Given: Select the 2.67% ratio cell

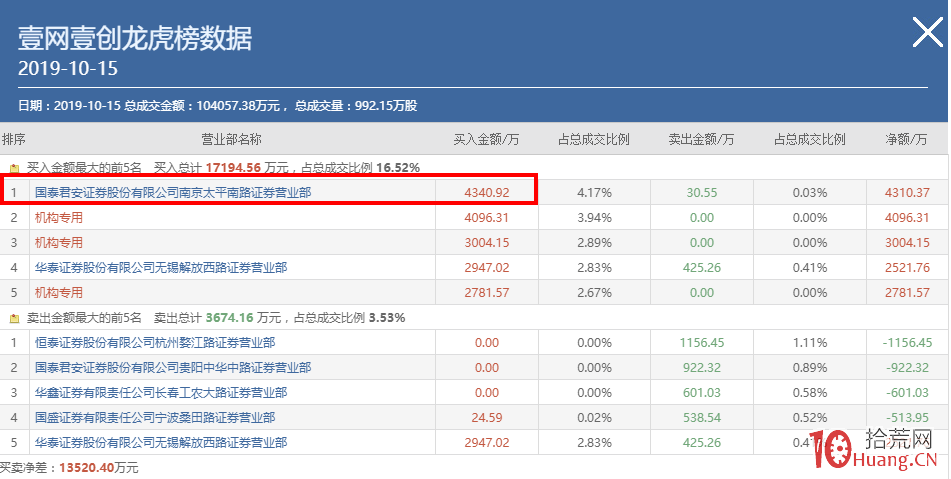Looking at the screenshot, I should [594, 292].
